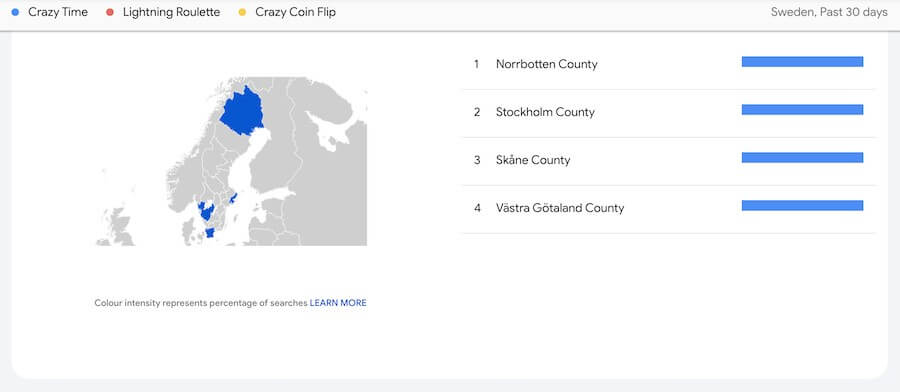Select the Lightning Roulette search term
Screen dimensions: 900x392
click(171, 12)
